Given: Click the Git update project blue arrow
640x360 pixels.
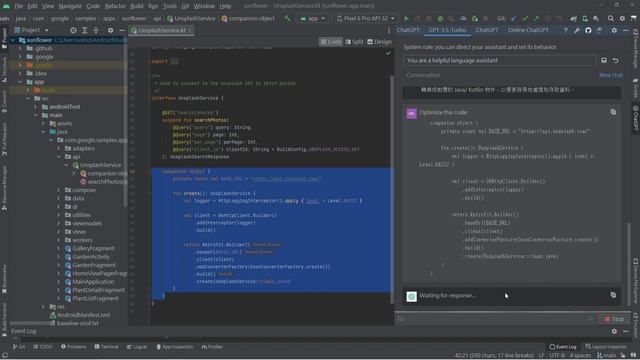Looking at the screenshot, I should pyautogui.click(x=514, y=18).
